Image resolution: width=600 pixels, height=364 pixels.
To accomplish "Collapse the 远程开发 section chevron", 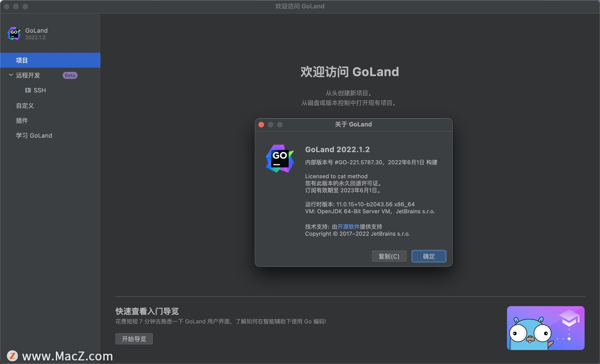I will [11, 75].
